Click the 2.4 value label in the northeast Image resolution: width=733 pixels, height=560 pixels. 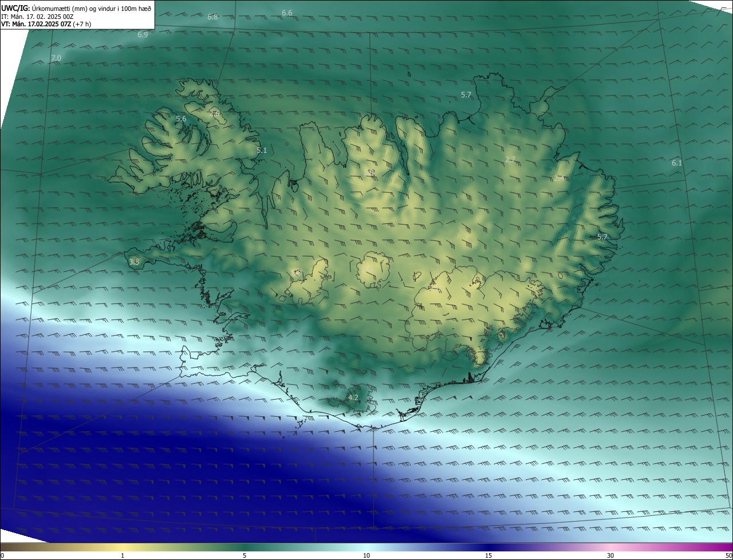(x=559, y=179)
